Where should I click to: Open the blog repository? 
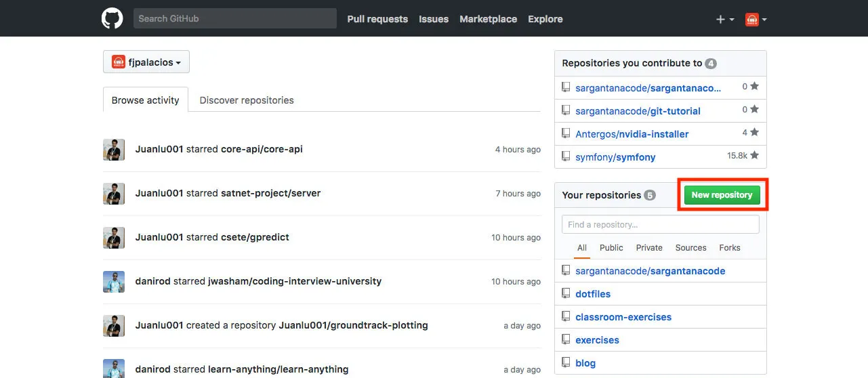coord(585,362)
